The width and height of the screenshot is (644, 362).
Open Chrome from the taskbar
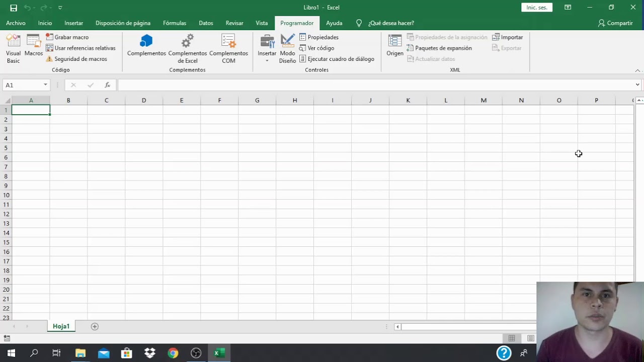(x=173, y=353)
